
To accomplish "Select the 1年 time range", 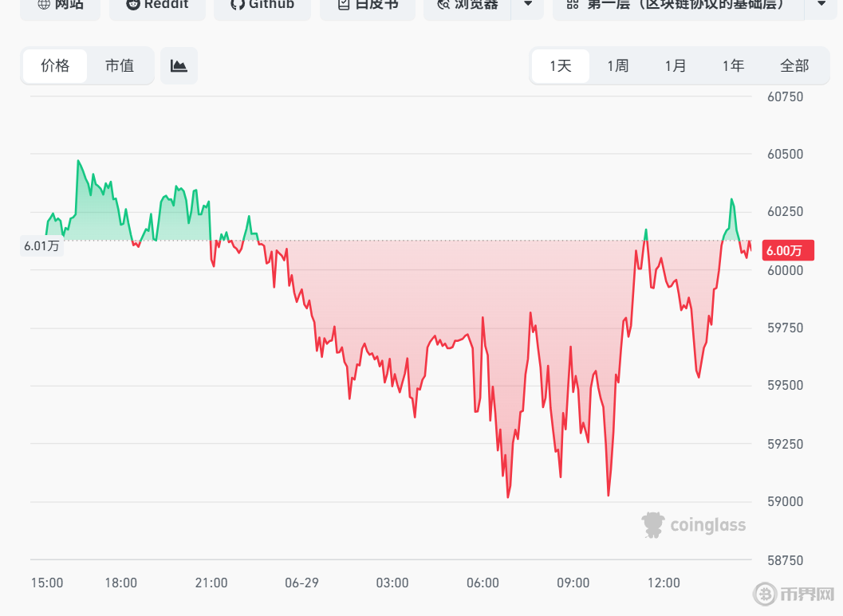I will pos(733,66).
